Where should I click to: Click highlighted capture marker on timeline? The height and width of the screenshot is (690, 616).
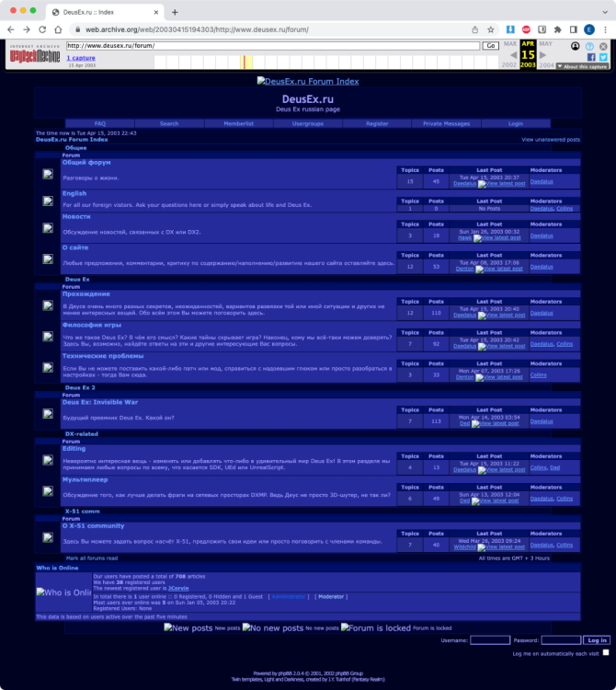pos(244,62)
